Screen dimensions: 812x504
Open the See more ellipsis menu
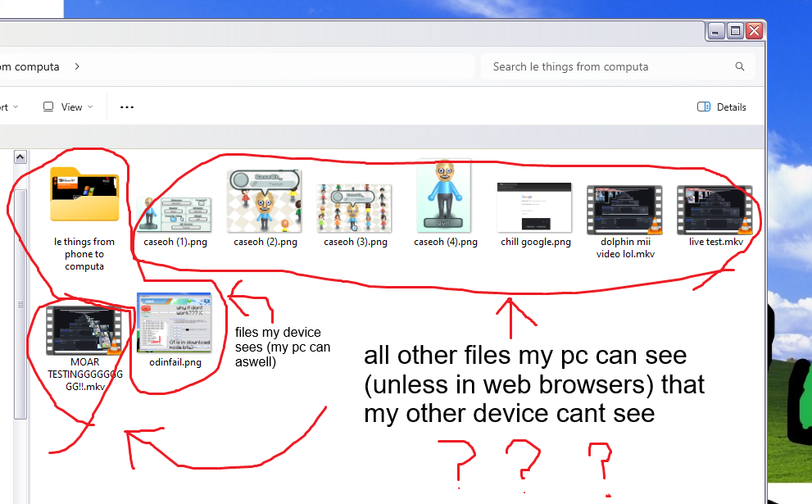127,107
